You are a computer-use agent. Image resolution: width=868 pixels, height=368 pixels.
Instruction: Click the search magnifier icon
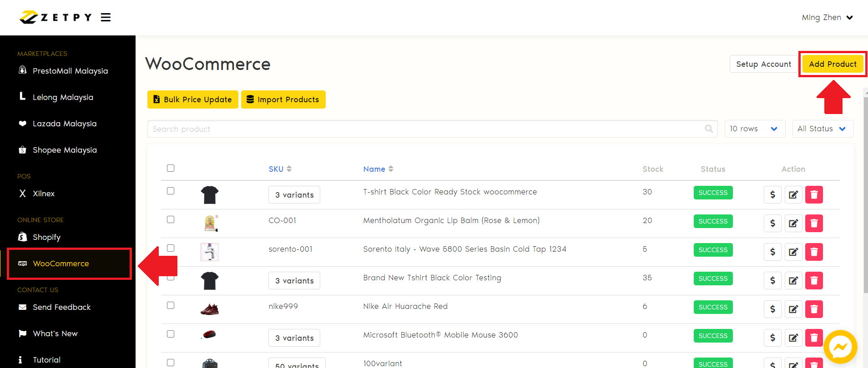708,129
